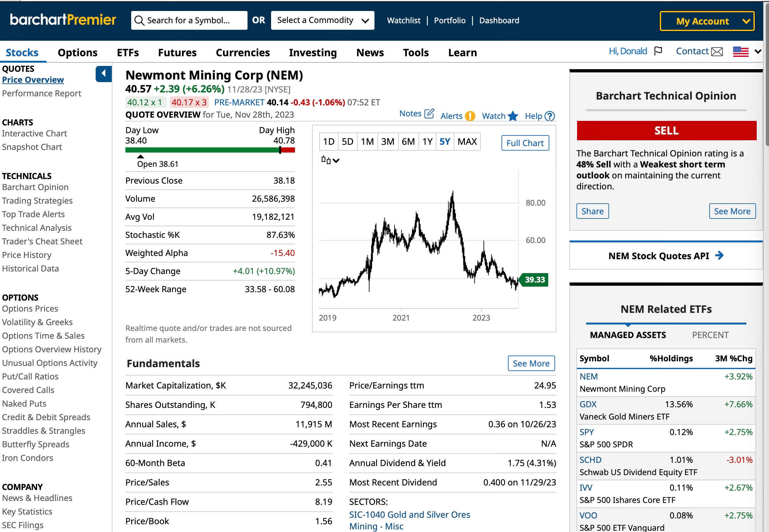This screenshot has height=532, width=769.
Task: Click the Share button in Technical Opinion
Action: click(592, 211)
